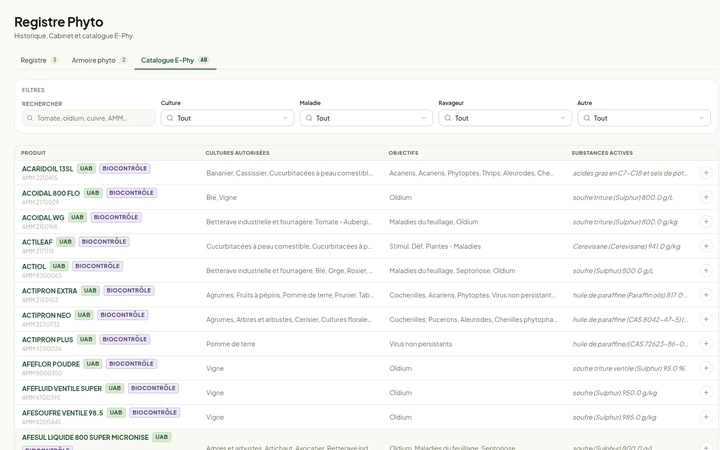Select product name ACOIDAL WG
This screenshot has width=720, height=450.
coord(43,218)
